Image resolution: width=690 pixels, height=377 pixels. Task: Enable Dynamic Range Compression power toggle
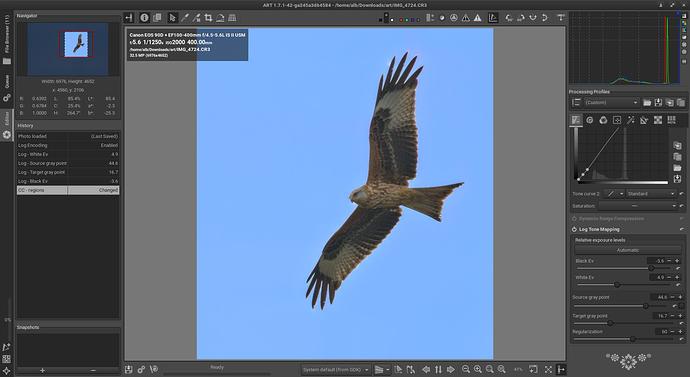point(574,219)
